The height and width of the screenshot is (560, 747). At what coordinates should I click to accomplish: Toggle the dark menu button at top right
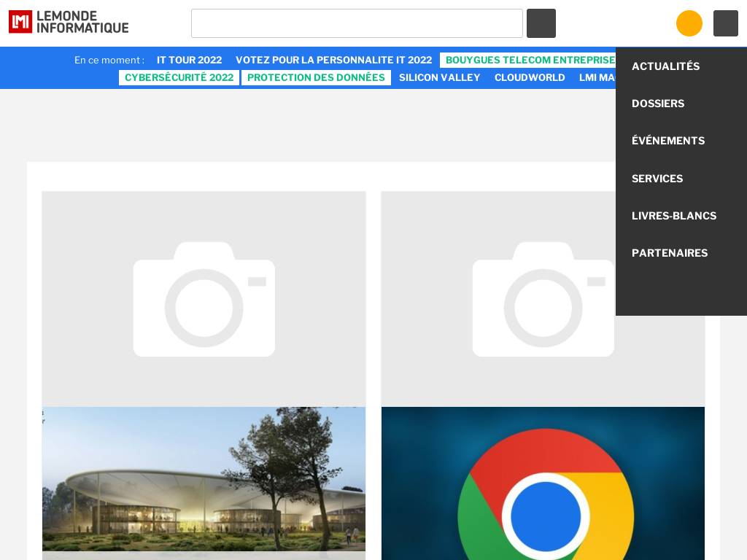(725, 23)
